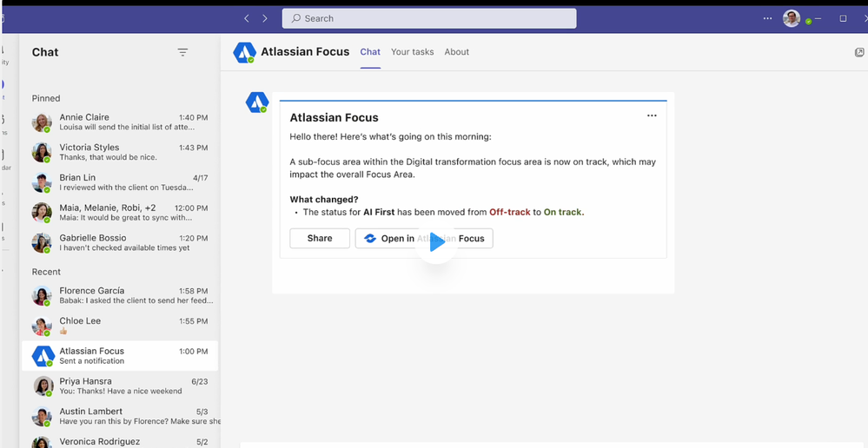Click the Chat panel heading

coord(45,52)
